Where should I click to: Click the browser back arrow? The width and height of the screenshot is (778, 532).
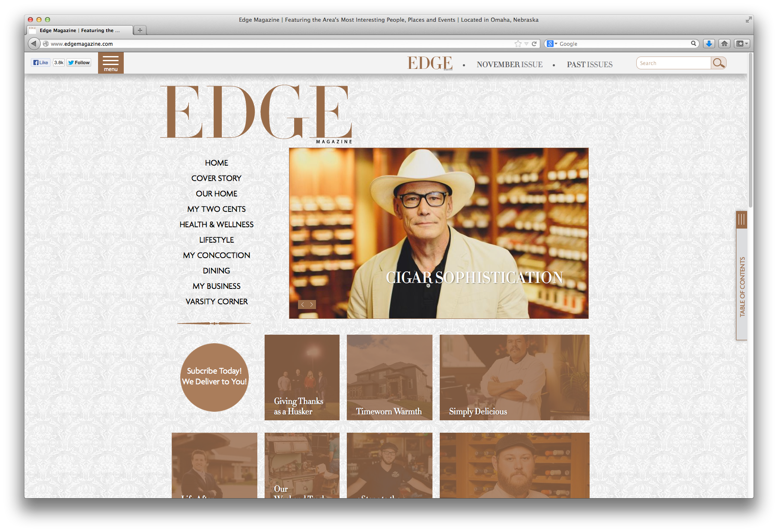(x=34, y=44)
